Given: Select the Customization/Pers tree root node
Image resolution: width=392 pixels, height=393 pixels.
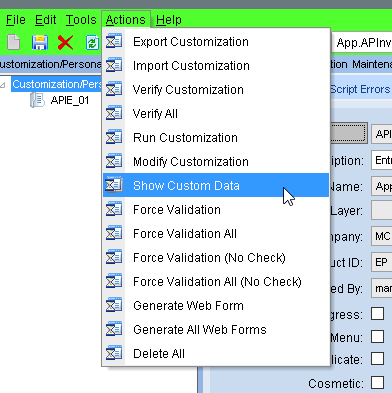Looking at the screenshot, I should [57, 84].
